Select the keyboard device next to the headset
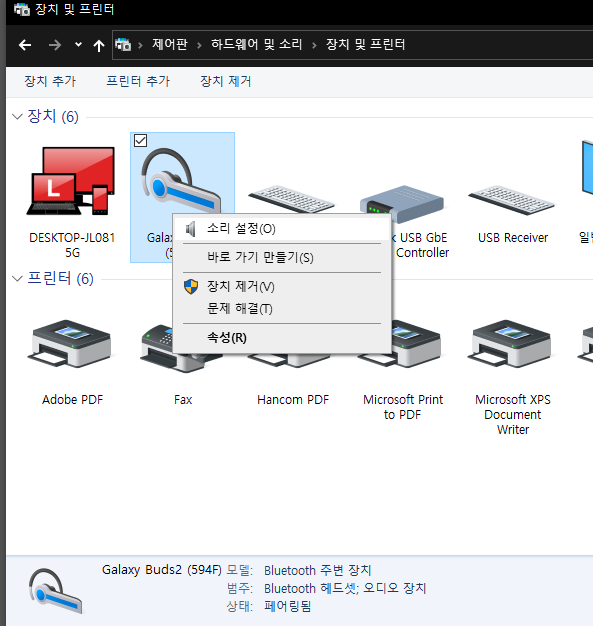This screenshot has height=626, width=593. click(291, 198)
